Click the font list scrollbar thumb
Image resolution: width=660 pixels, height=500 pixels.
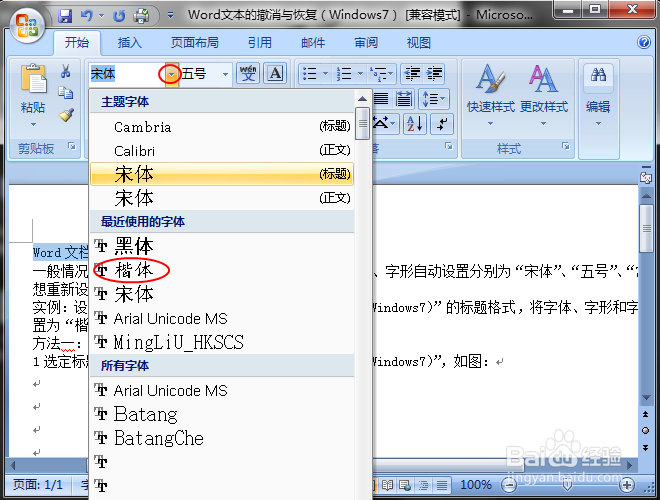tap(362, 123)
